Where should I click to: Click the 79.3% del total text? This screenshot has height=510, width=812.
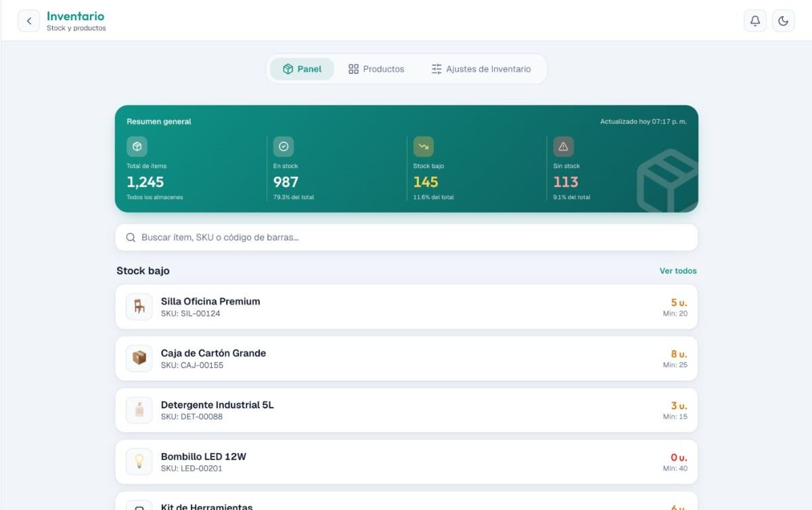pos(294,197)
